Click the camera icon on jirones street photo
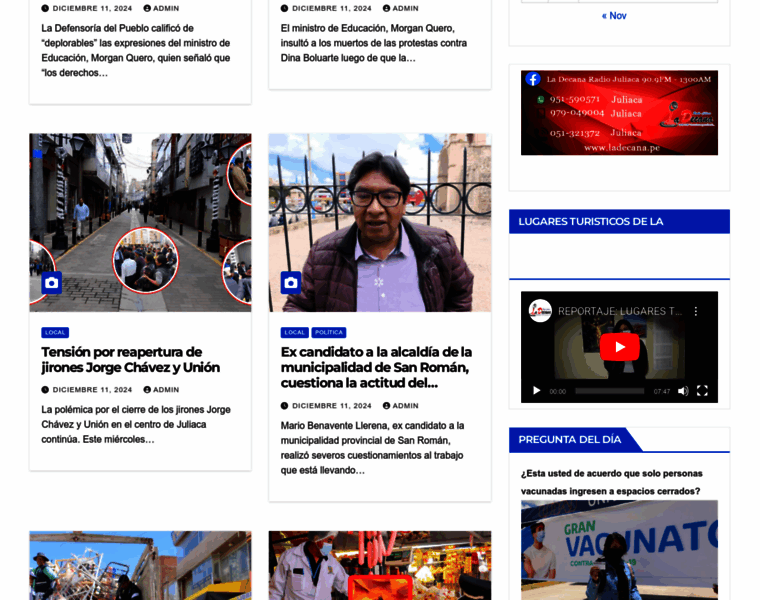 tap(51, 283)
